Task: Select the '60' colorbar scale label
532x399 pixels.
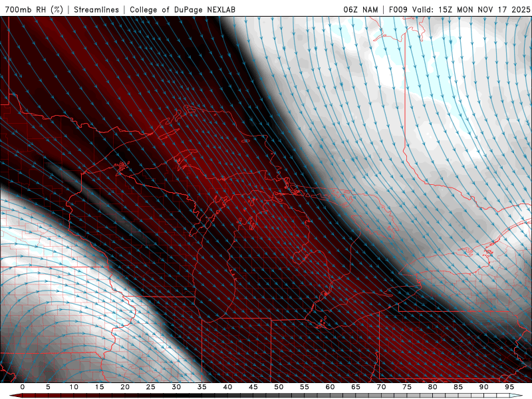Action: (x=330, y=387)
